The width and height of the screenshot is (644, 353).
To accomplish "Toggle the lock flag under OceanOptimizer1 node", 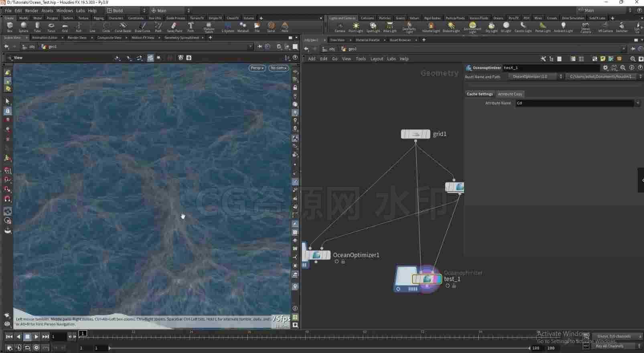I will point(343,262).
